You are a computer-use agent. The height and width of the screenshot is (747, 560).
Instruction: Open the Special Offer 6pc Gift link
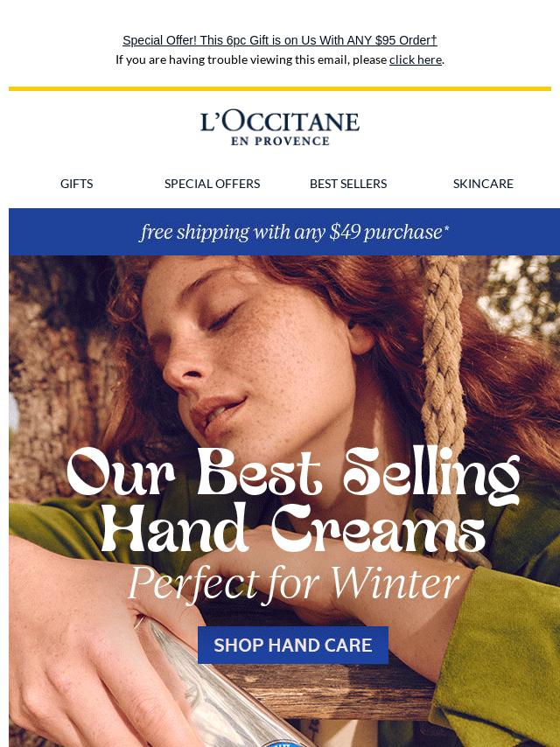[x=280, y=40]
